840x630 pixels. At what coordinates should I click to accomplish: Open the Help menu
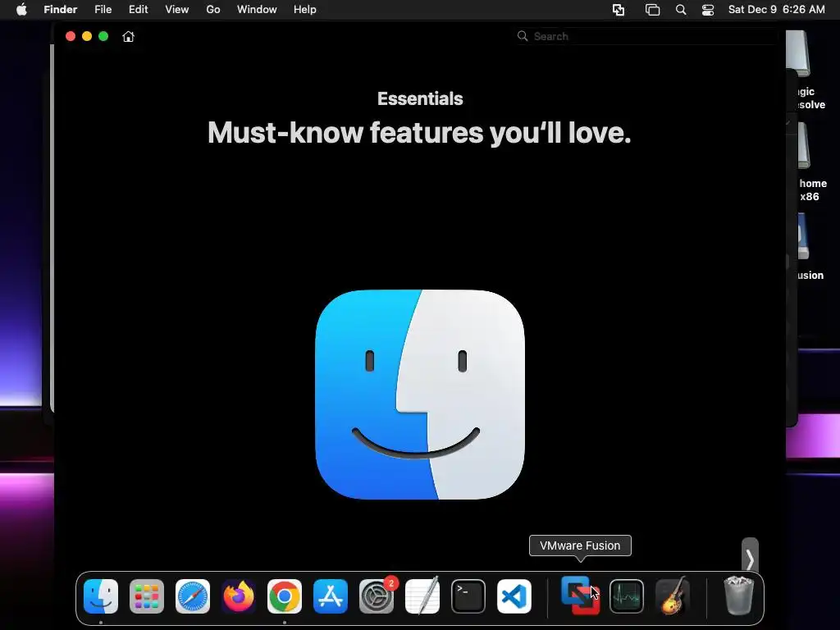[305, 10]
